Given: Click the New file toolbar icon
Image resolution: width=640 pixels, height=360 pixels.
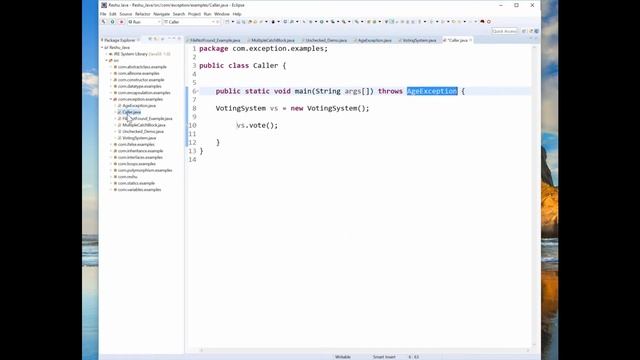Looking at the screenshot, I should click(227, 22).
